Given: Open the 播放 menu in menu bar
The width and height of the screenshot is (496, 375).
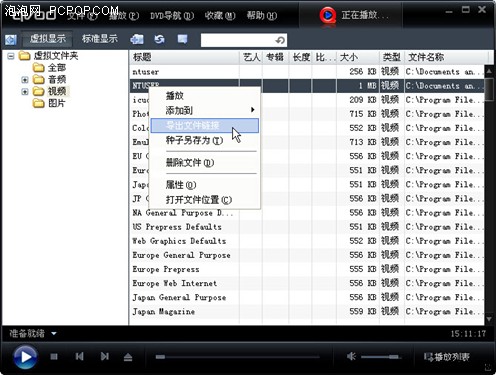Looking at the screenshot, I should coord(124,16).
